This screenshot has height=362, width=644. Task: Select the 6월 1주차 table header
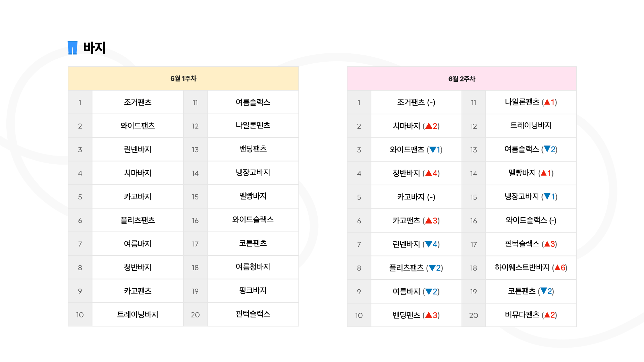tap(183, 78)
